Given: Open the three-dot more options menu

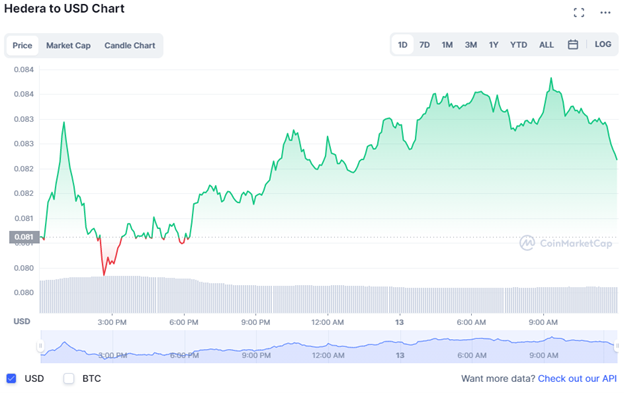Looking at the screenshot, I should 605,13.
